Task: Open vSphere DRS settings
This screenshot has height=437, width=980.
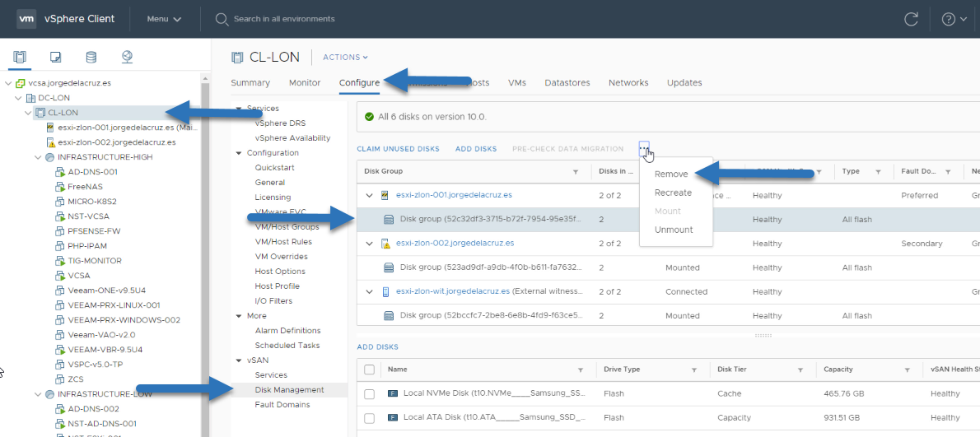Action: pos(280,123)
